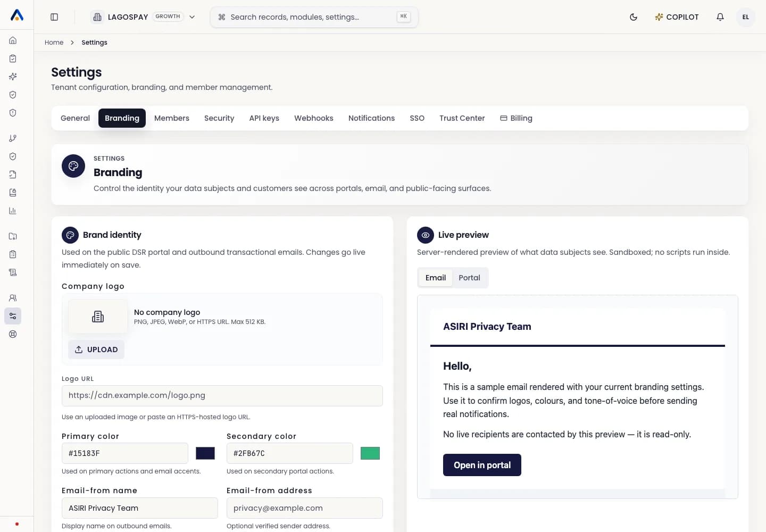Switch to the Webhooks tab
Screen dimensions: 766x532
[x=314, y=118]
